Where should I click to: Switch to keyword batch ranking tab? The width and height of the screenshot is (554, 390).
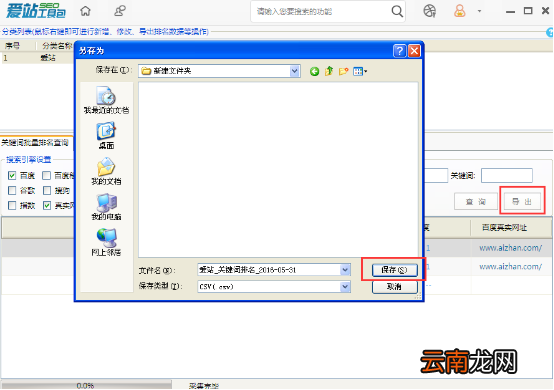(36, 143)
